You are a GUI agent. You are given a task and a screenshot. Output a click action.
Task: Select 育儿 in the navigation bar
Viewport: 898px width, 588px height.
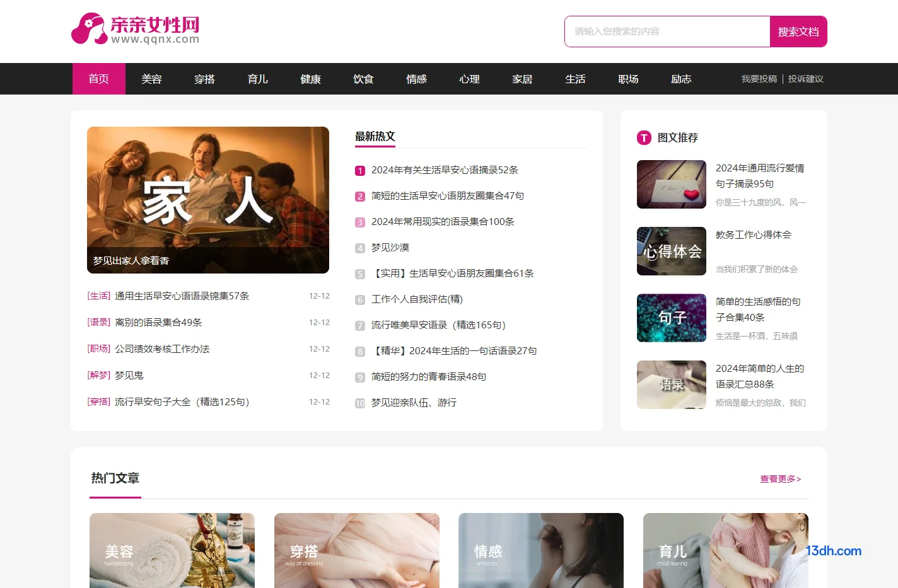pyautogui.click(x=258, y=79)
